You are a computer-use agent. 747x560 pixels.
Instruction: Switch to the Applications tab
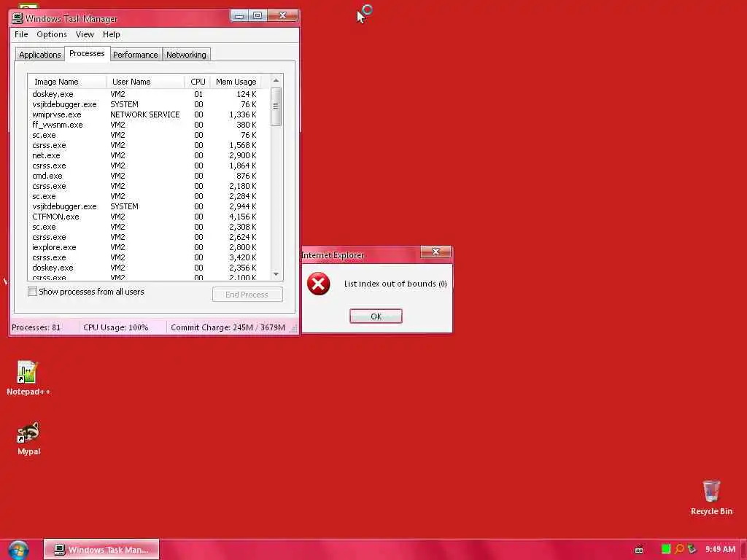point(40,55)
